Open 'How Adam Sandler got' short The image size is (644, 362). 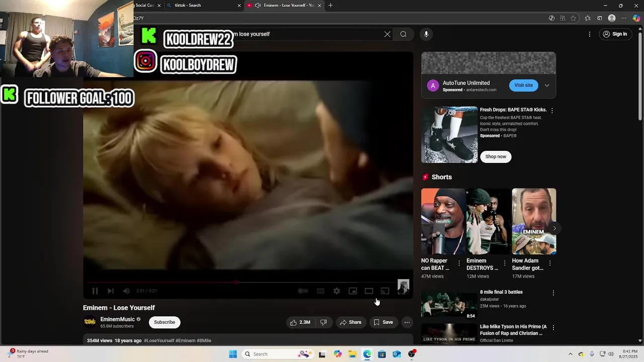click(534, 221)
